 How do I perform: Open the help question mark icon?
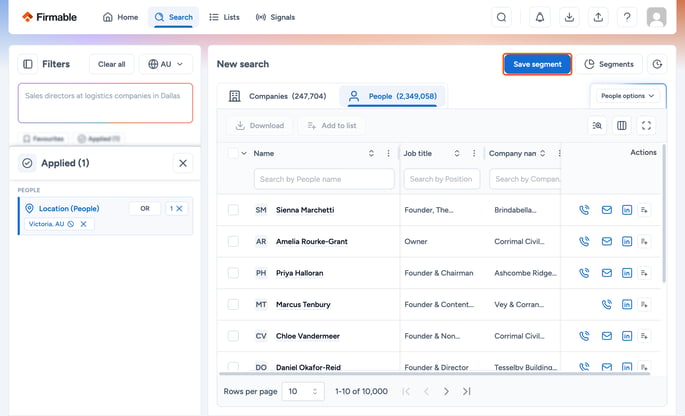627,17
